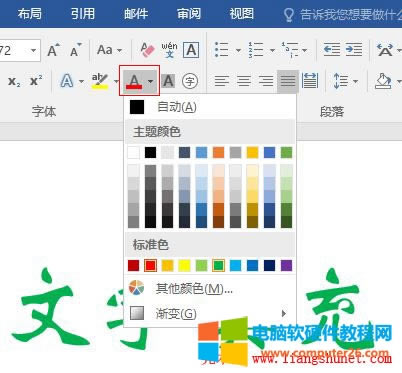
Task: Open the enclosed character tool
Action: [190, 81]
